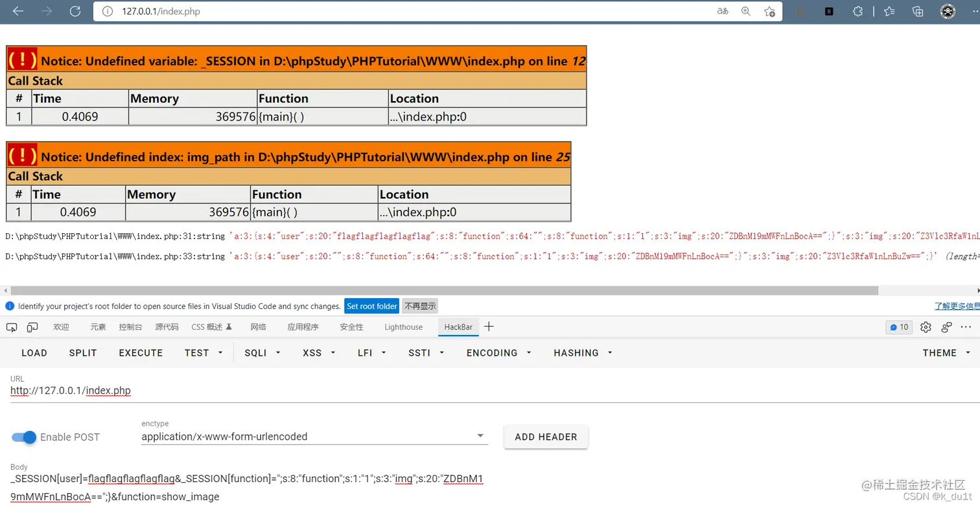Add page to favorites star icon
Screen dimensions: 980x506
point(769,12)
